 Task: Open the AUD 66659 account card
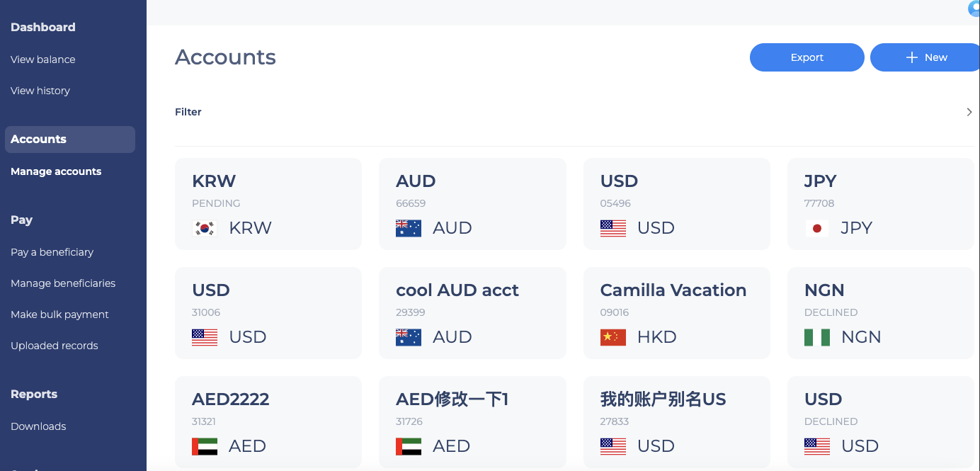tap(472, 204)
